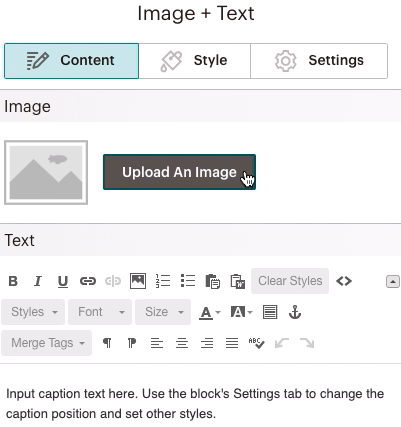Click the paste as plain text icon
This screenshot has width=401, height=427.
(x=213, y=281)
